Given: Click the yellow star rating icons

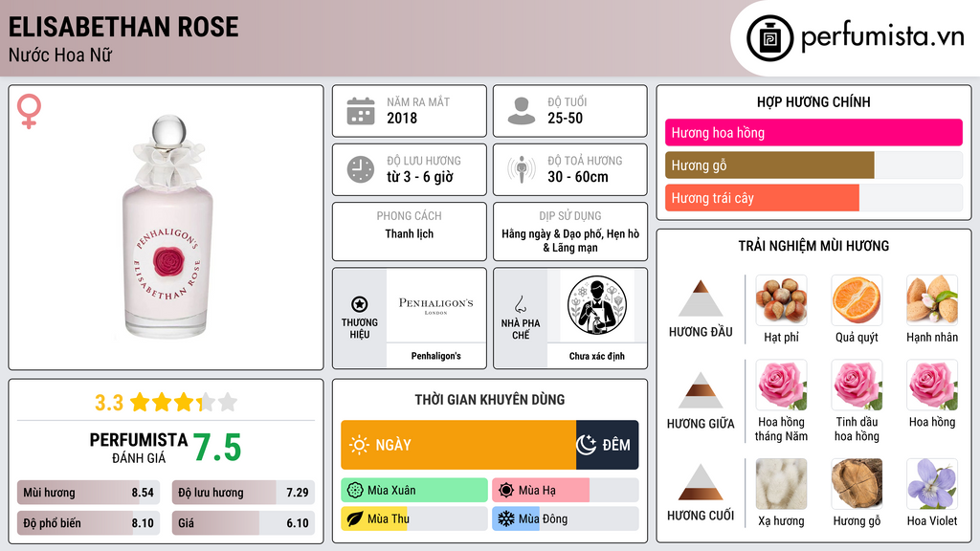Looking at the screenshot, I should 184,403.
